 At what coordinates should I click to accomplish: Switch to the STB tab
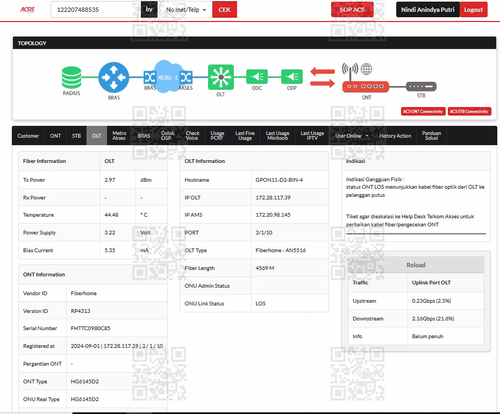76,136
